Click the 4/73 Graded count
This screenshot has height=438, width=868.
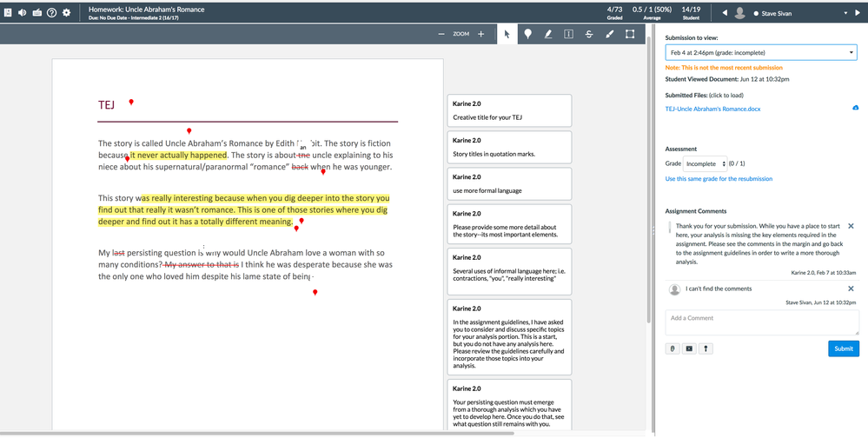[614, 12]
